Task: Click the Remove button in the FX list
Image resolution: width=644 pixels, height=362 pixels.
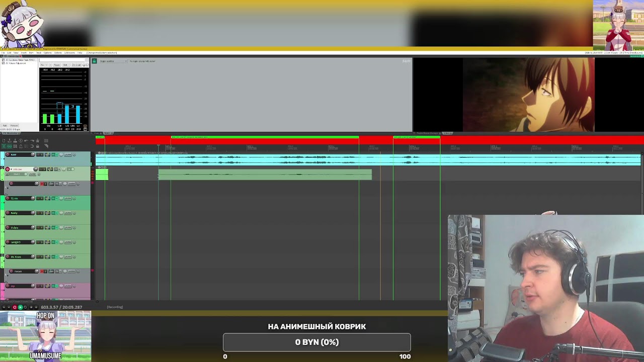Action: (x=14, y=125)
